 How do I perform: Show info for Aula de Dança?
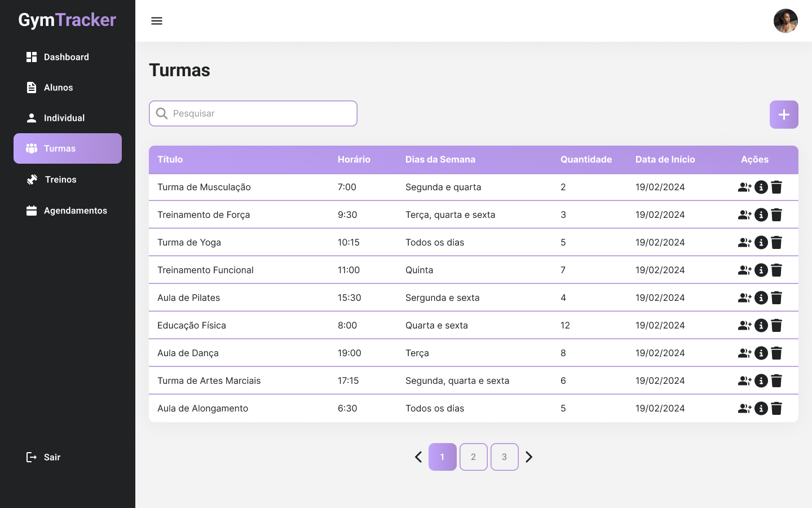761,353
